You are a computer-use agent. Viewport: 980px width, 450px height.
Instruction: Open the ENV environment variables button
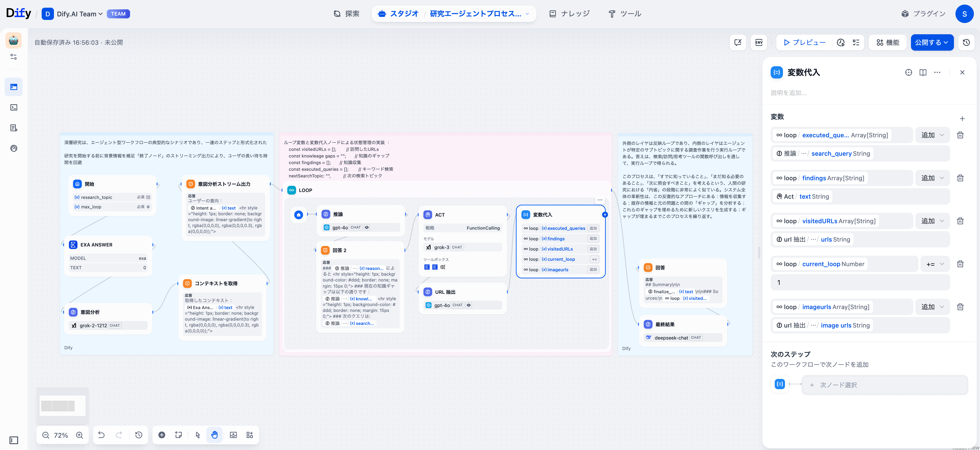[x=759, y=43]
